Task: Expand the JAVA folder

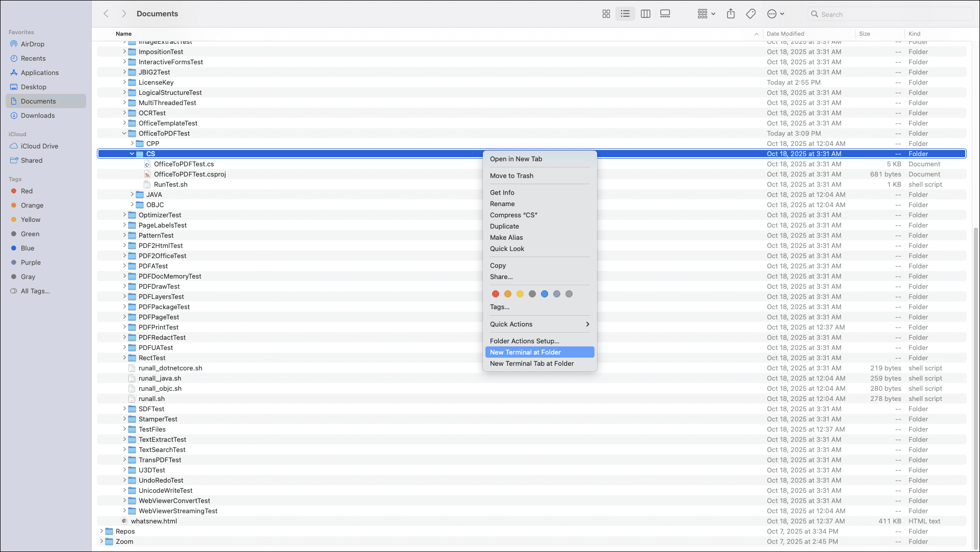Action: [132, 194]
